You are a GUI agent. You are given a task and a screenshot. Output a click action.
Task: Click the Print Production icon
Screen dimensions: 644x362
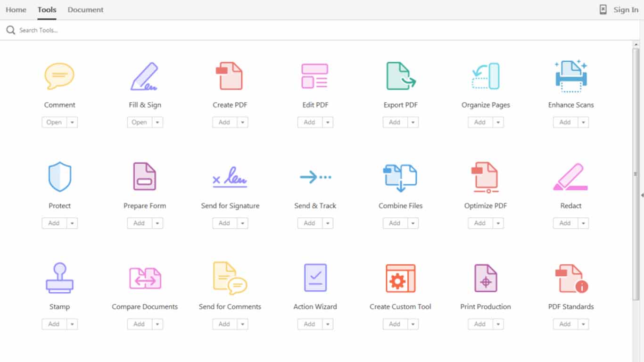[486, 278]
